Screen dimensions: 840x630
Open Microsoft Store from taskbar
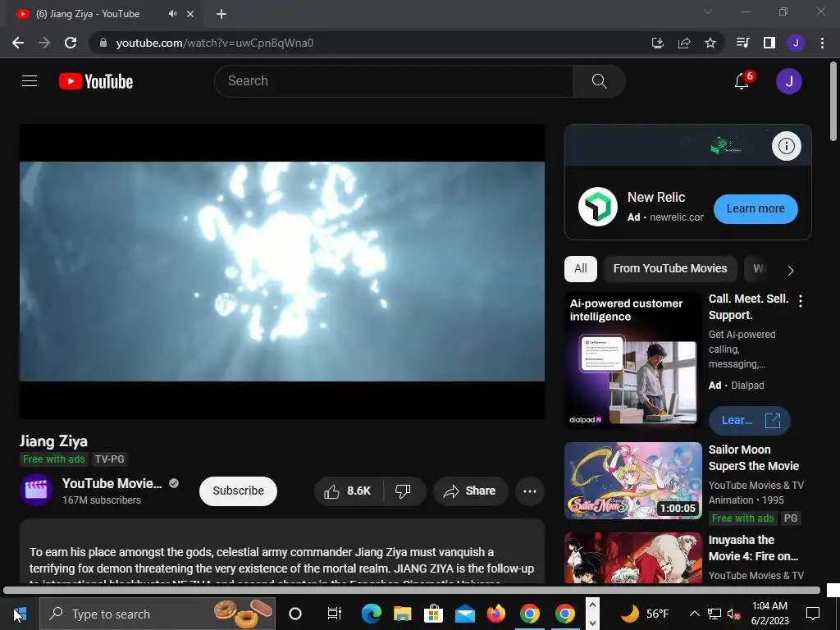[433, 614]
